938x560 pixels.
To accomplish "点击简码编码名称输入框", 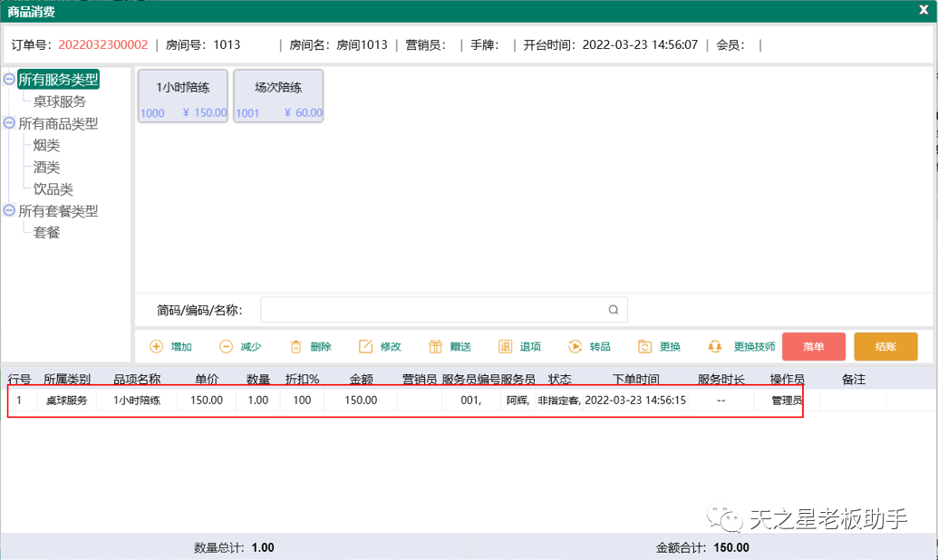I will coord(435,309).
